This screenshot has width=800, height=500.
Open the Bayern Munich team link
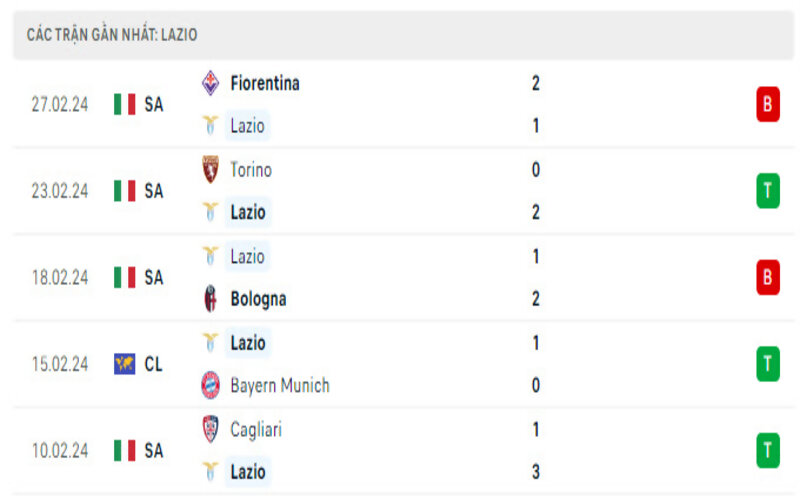coord(279,385)
